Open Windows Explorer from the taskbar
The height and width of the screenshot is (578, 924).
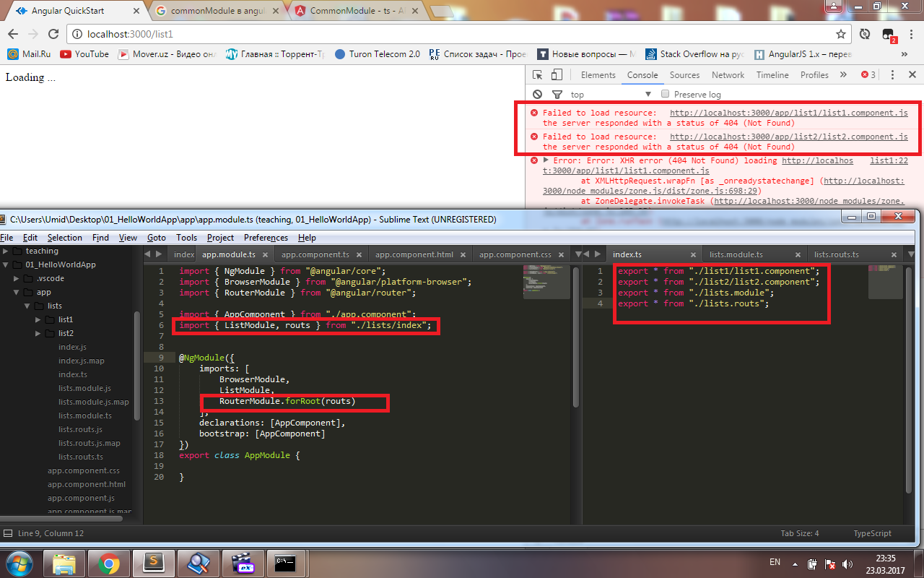64,563
